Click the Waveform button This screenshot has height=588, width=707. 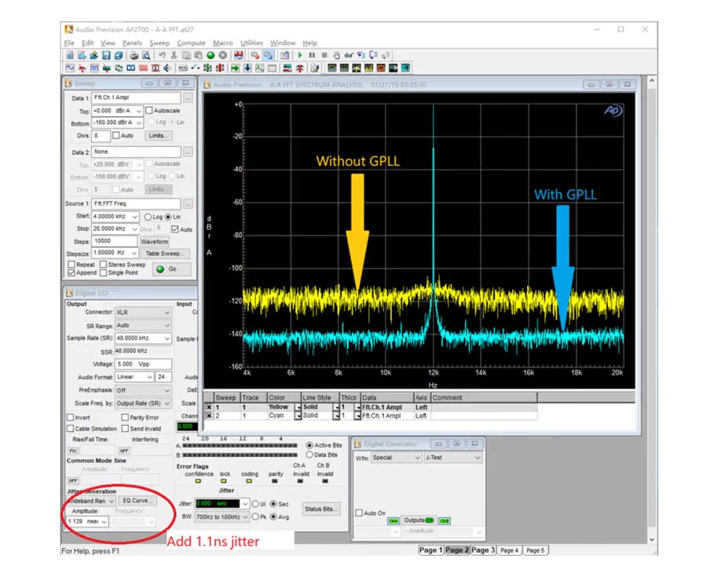click(x=154, y=242)
